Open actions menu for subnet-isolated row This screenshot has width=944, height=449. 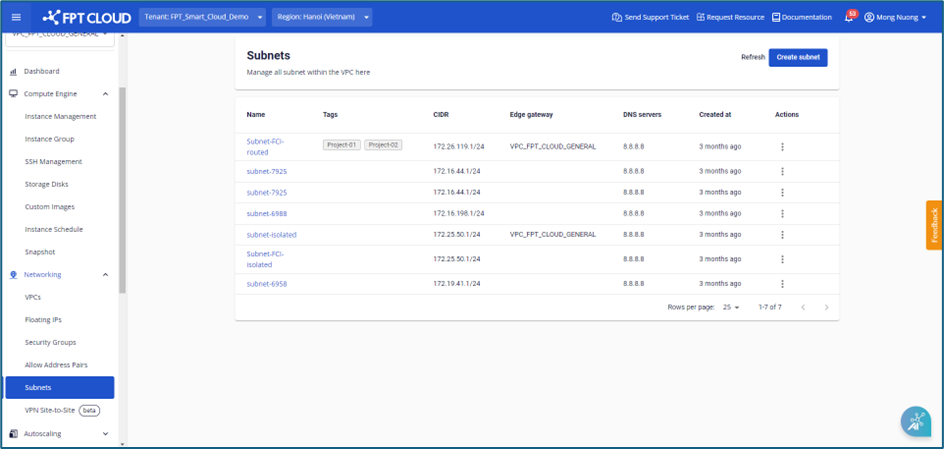(782, 235)
